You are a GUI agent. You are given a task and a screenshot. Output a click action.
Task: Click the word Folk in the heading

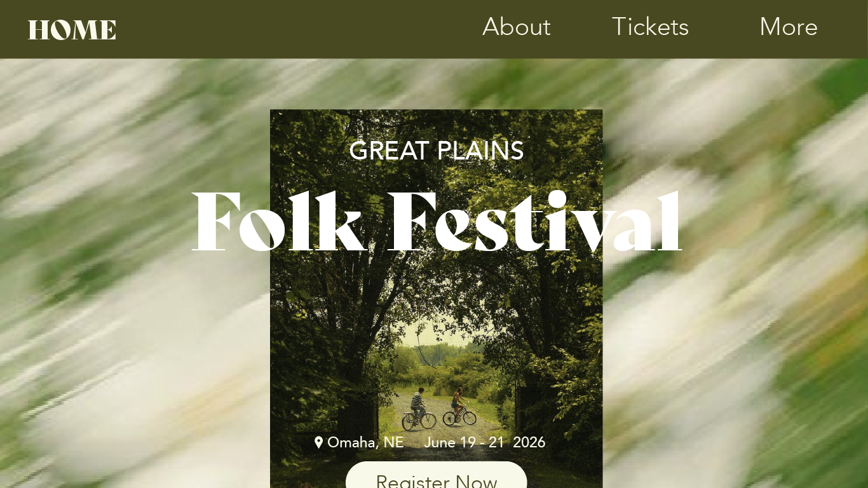click(x=277, y=221)
